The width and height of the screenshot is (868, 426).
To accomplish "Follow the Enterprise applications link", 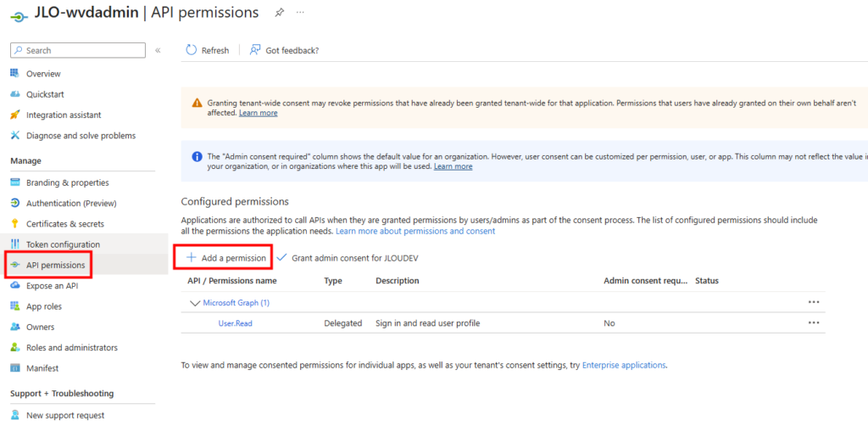I will (x=624, y=365).
